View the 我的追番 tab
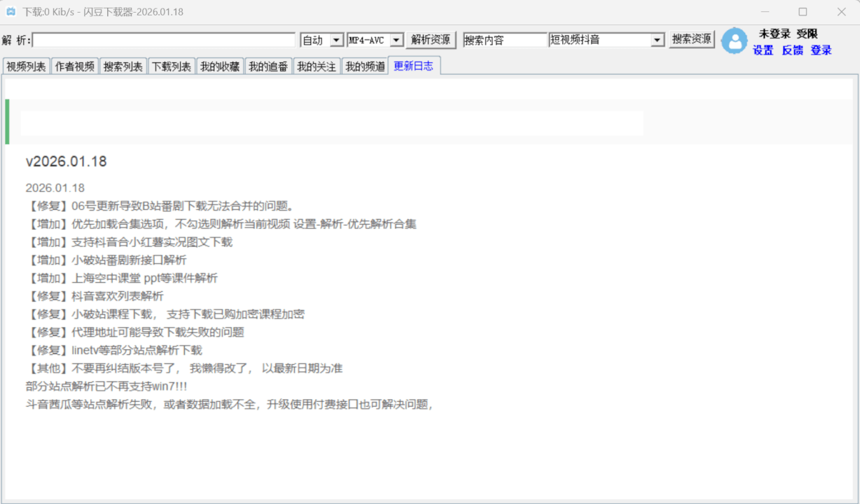The image size is (860, 504). point(268,66)
